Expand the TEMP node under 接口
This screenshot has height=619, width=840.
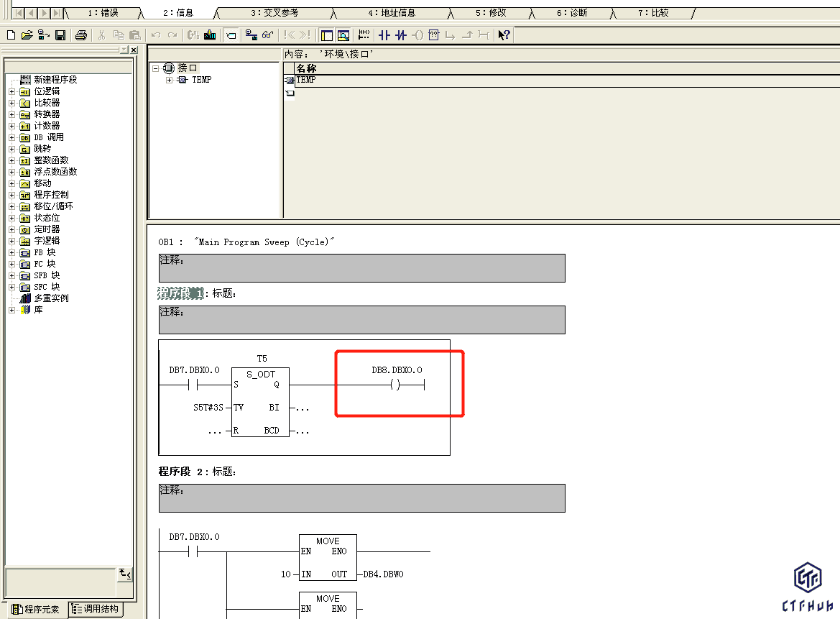click(x=170, y=80)
